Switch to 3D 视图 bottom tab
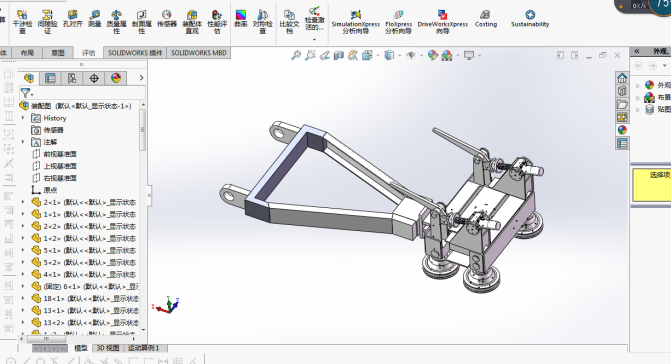This screenshot has height=364, width=671. [108, 348]
